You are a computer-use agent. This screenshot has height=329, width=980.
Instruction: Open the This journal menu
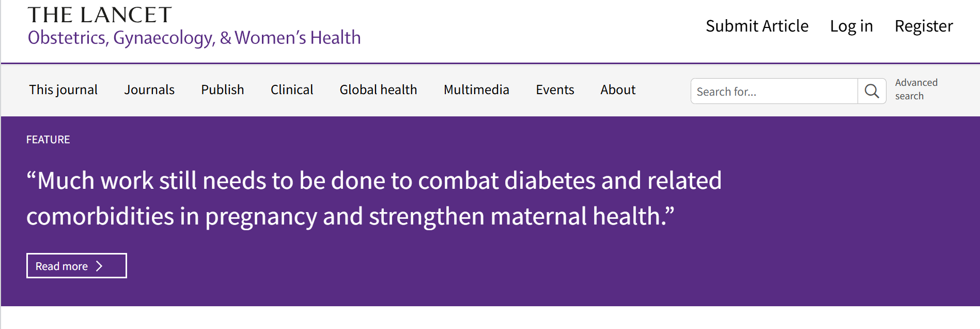point(63,89)
